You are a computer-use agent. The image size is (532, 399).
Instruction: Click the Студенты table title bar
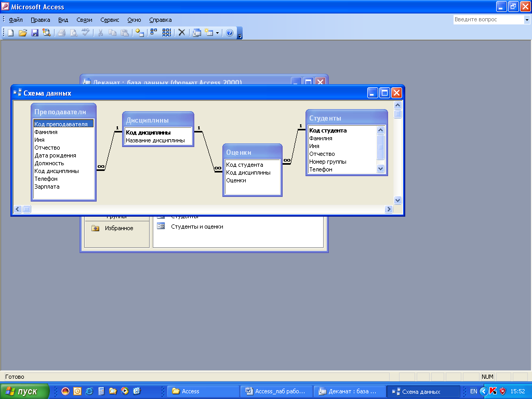[x=347, y=118]
